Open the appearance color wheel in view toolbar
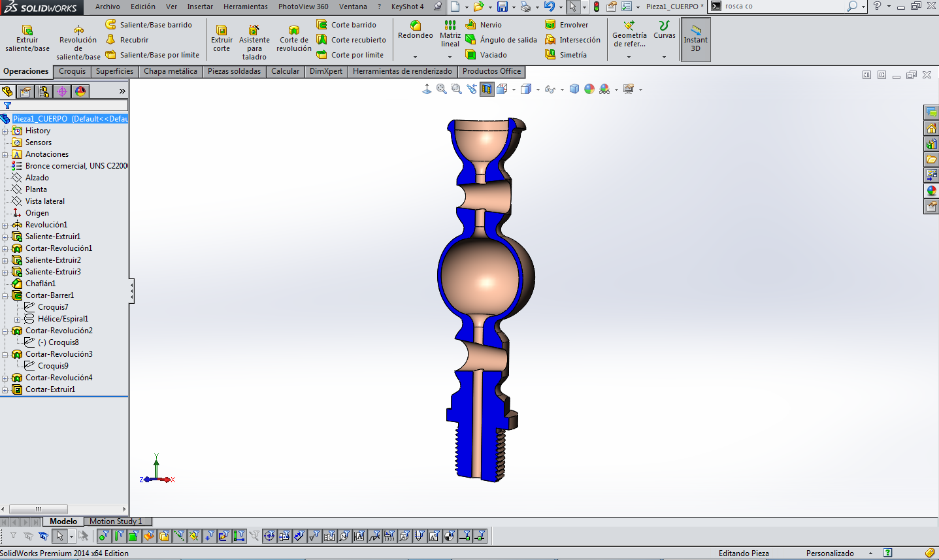Viewport: 939px width, 560px height. click(x=589, y=90)
